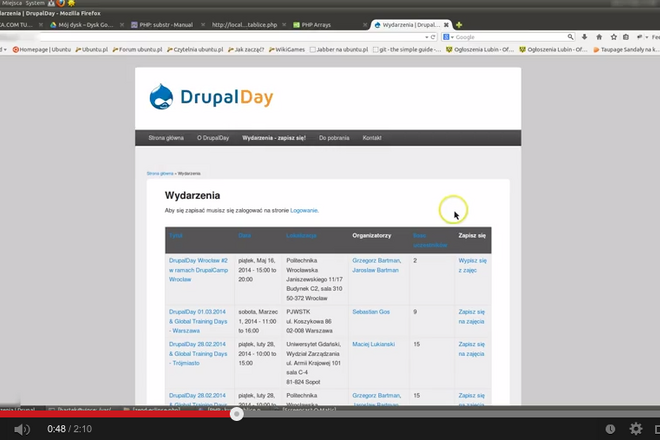Viewport: 660px width, 440px height.
Task: Click Wypisz się z zajęć link
Action: (x=472, y=264)
